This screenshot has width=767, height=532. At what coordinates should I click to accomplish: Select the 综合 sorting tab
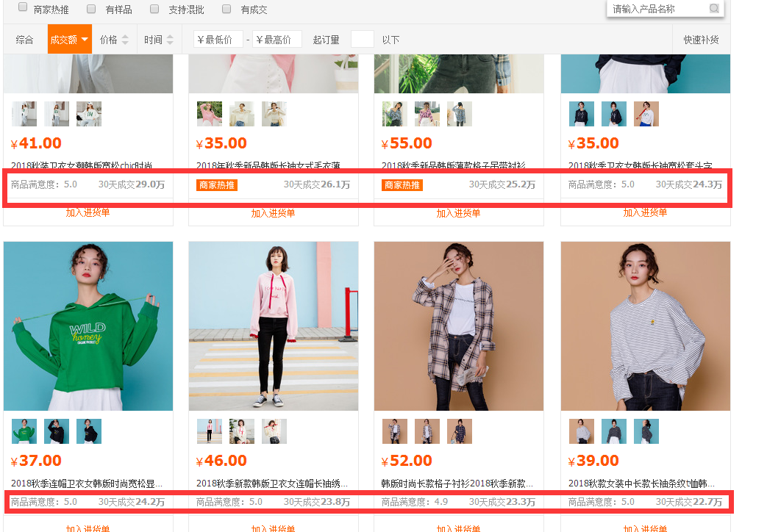pyautogui.click(x=25, y=40)
